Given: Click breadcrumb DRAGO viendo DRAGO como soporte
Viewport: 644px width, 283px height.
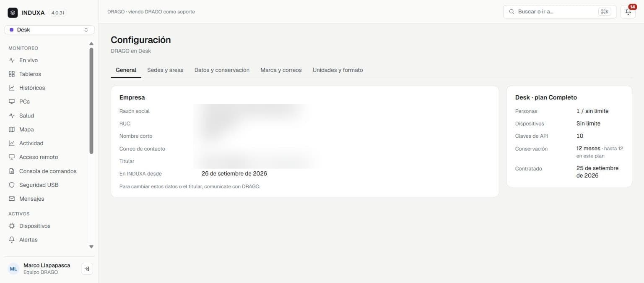Looking at the screenshot, I should [x=151, y=12].
